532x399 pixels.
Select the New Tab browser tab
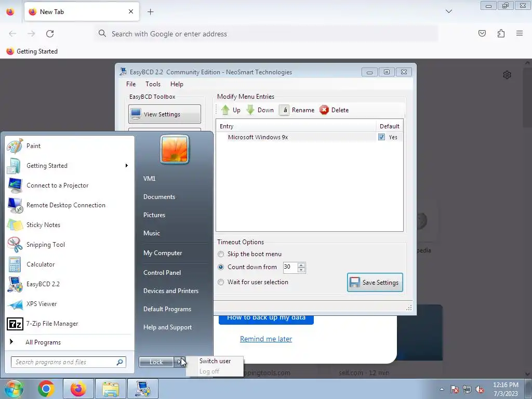(82, 12)
